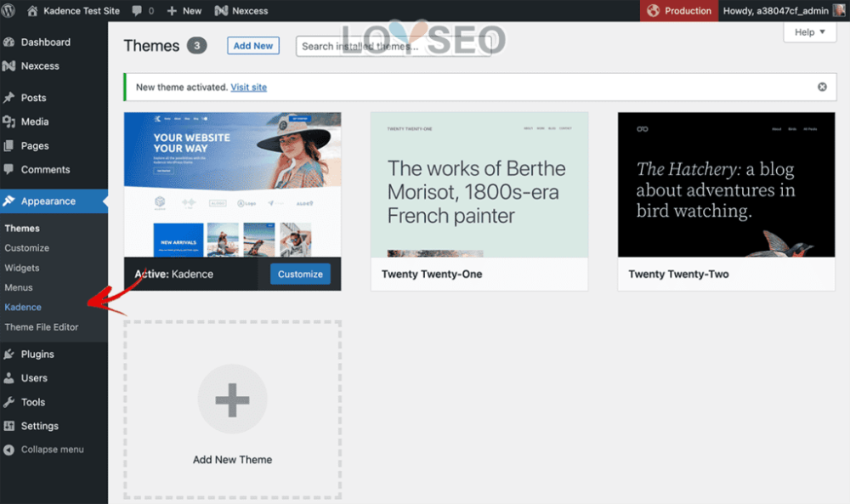
Task: Click the Users menu label
Action: point(34,378)
